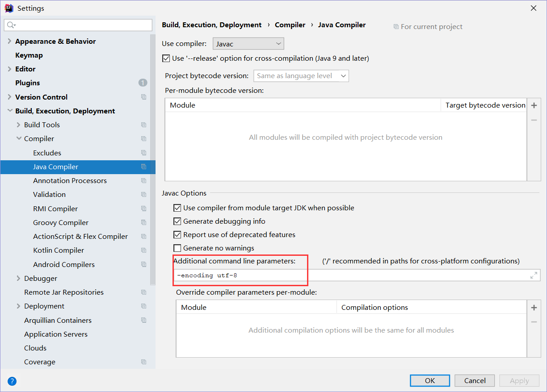Viewport: 547px width, 392px height.
Task: Remove override from compilation options table
Action: click(534, 322)
